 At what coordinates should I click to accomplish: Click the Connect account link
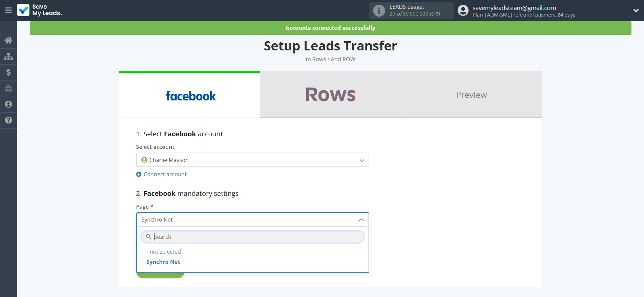[x=165, y=174]
